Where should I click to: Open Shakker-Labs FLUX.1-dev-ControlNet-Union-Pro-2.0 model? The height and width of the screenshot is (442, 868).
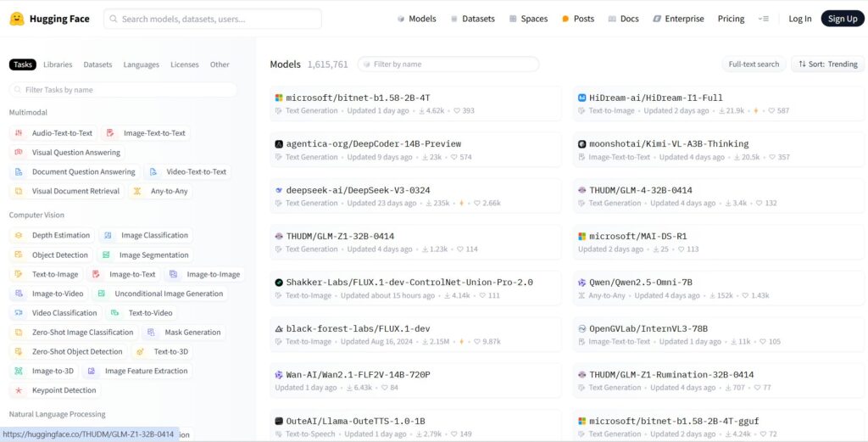[x=415, y=288]
